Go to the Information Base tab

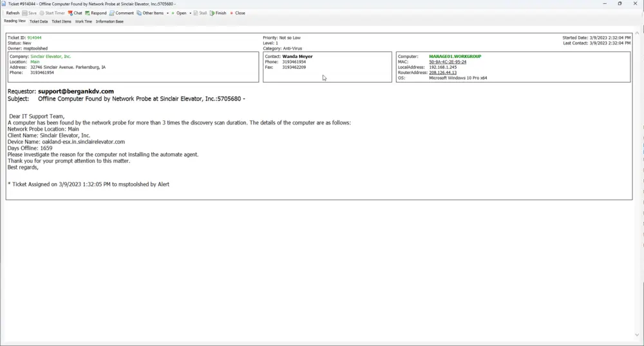tap(109, 21)
